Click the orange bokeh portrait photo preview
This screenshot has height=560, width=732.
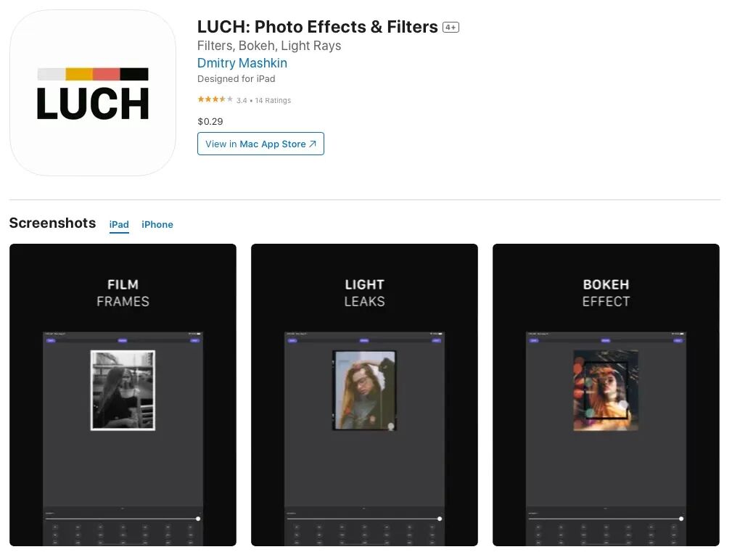pos(606,390)
